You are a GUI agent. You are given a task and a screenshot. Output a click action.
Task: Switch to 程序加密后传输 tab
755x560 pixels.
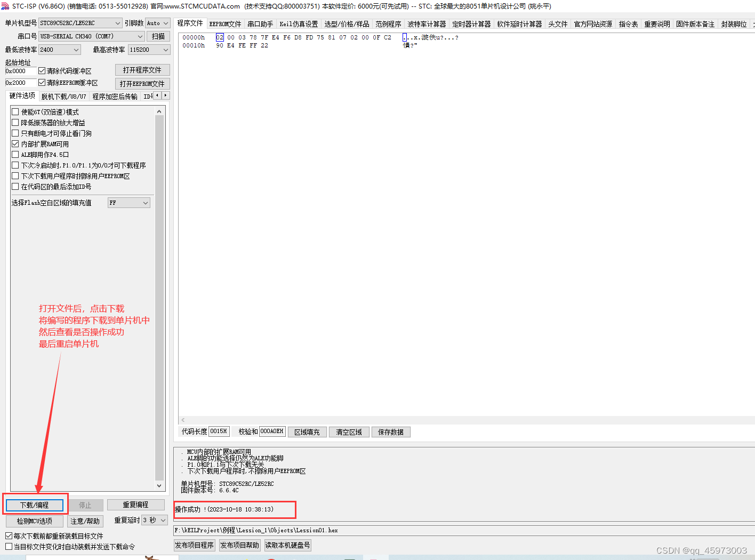(115, 97)
